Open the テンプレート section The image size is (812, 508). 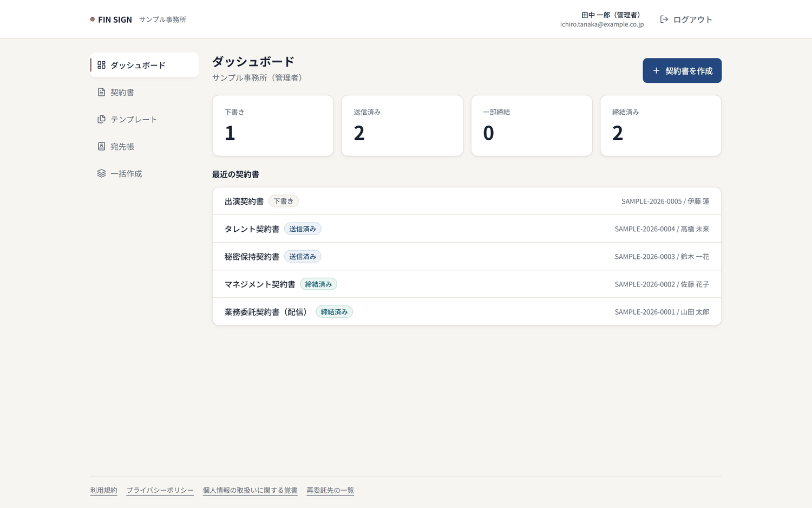click(145, 119)
